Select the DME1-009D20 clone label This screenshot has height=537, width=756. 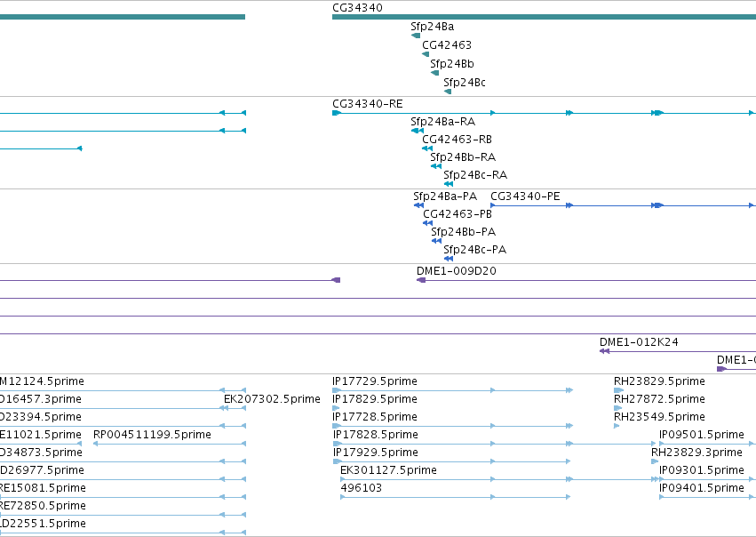(456, 272)
